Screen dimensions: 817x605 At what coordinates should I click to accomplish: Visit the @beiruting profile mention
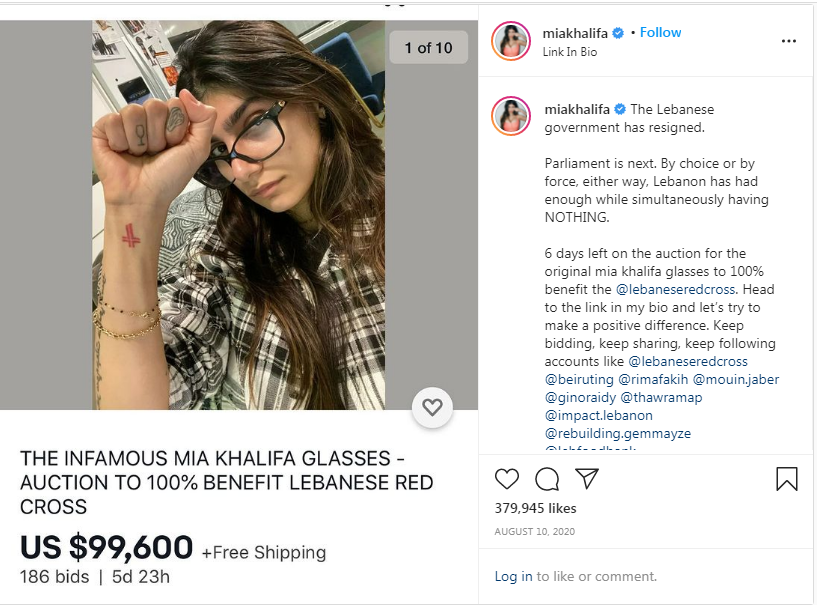point(579,379)
